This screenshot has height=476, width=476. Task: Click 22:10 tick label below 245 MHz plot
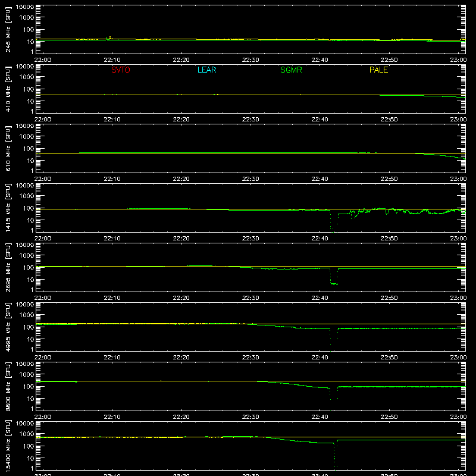112,60
